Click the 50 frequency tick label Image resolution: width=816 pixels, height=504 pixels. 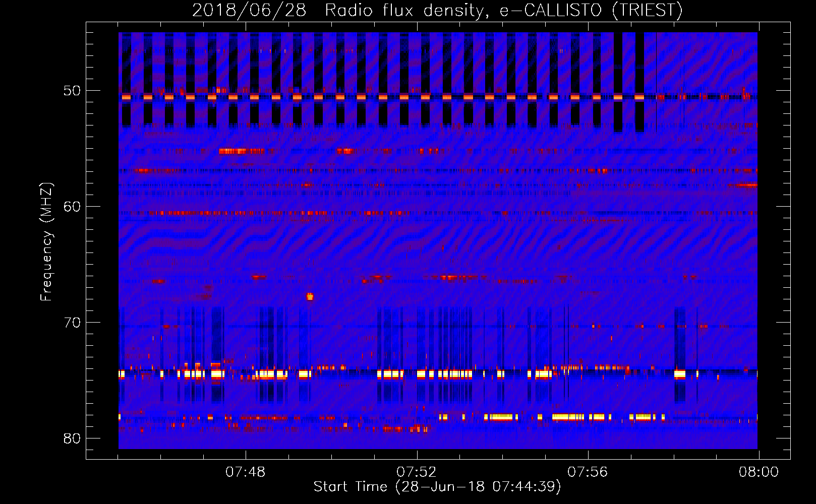click(72, 91)
